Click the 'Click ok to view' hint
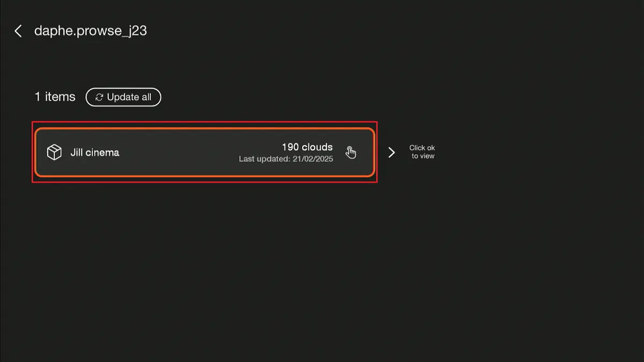Screen dimensions: 644x362 tap(422, 152)
